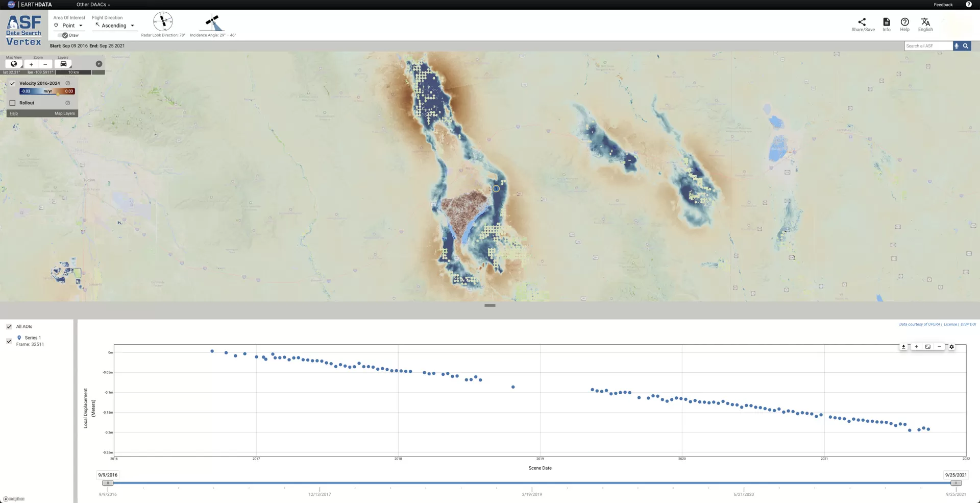The image size is (980, 503).
Task: Open the DISP DOI link
Action: (968, 324)
